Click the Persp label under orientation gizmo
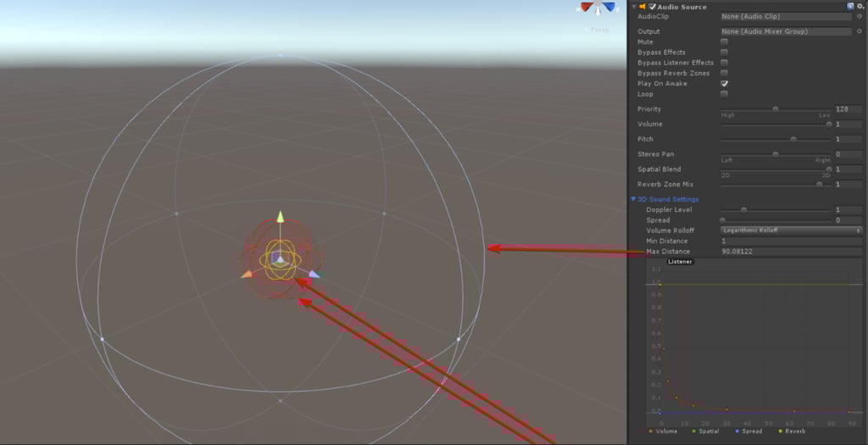Image resolution: width=868 pixels, height=445 pixels. coord(599,30)
